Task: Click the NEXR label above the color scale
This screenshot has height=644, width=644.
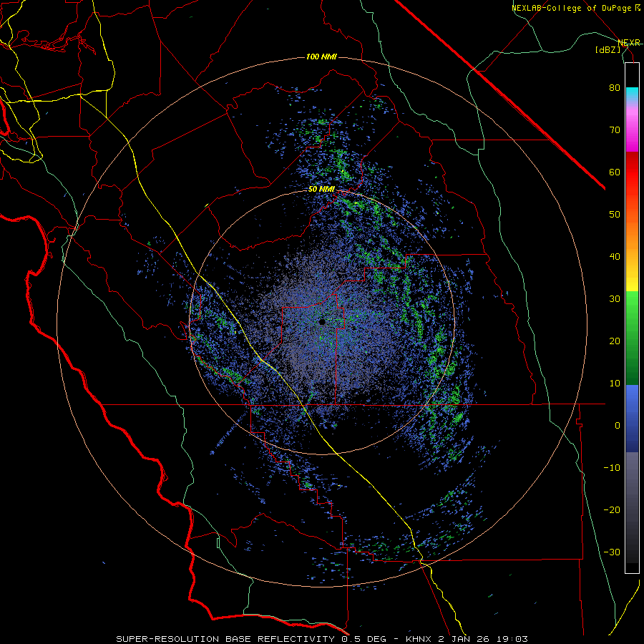Action: point(629,43)
